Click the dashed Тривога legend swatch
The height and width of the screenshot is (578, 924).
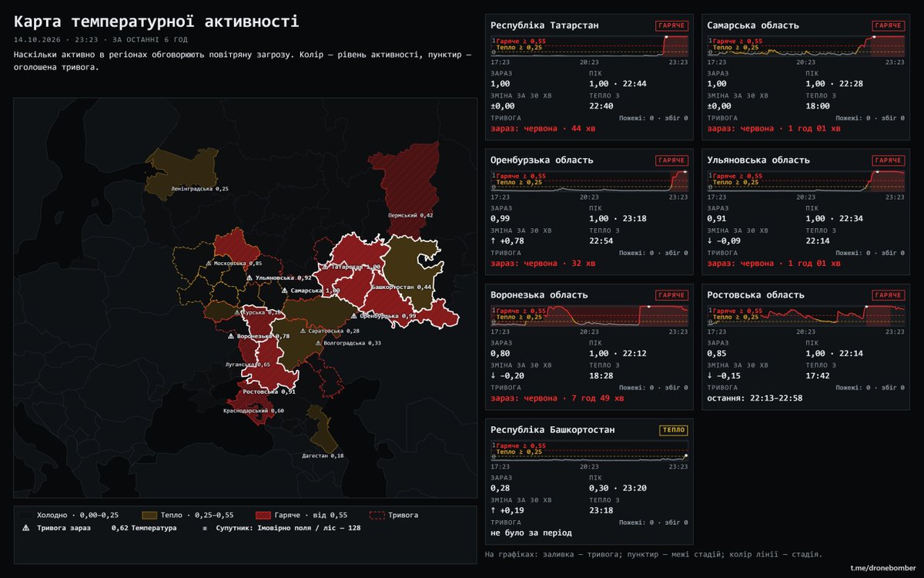coord(377,515)
